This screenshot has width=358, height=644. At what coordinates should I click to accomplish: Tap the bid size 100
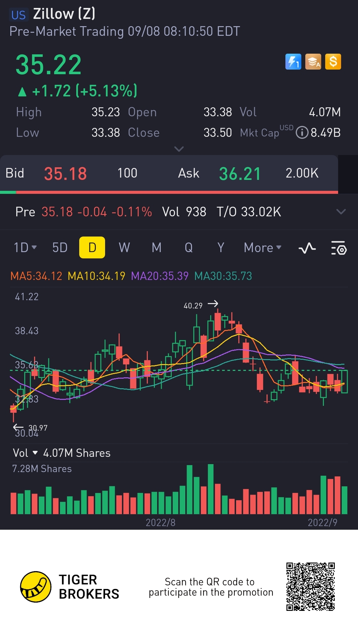[x=127, y=173]
